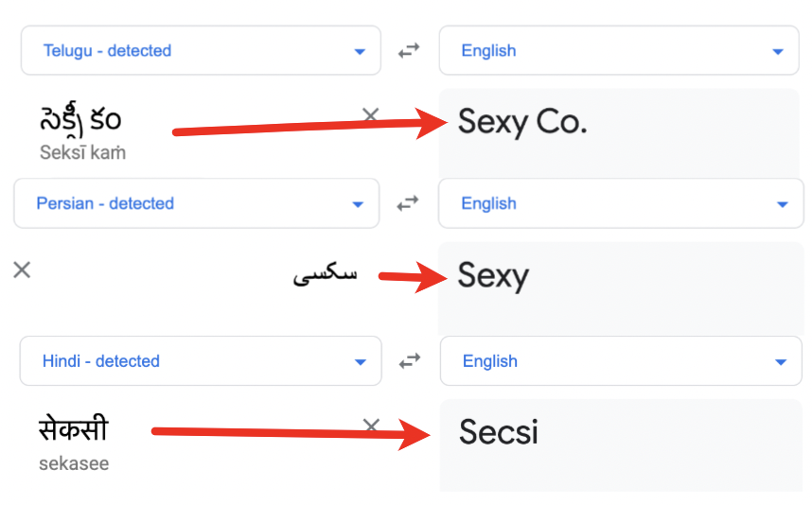812x505 pixels.
Task: Swap languages in the Persian translation row
Action: pyautogui.click(x=408, y=203)
